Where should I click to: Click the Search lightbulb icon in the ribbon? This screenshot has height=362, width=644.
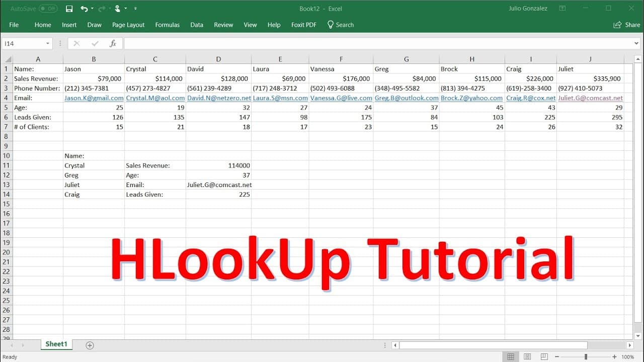click(331, 25)
